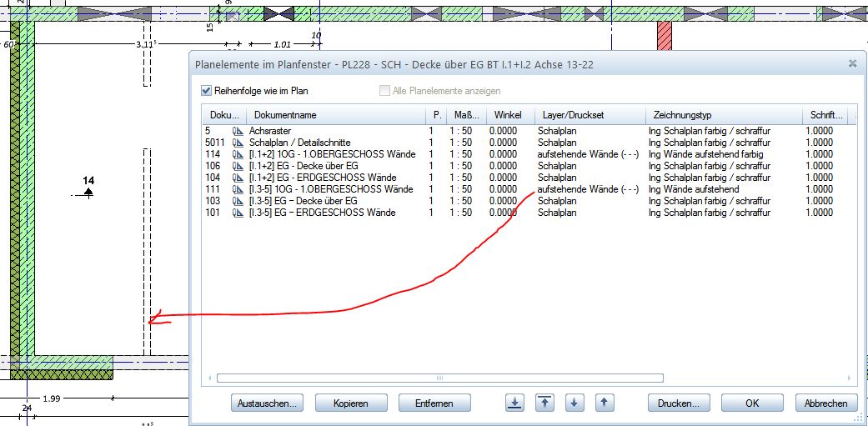The image size is (868, 426).
Task: Move selected element one position down
Action: (x=574, y=403)
